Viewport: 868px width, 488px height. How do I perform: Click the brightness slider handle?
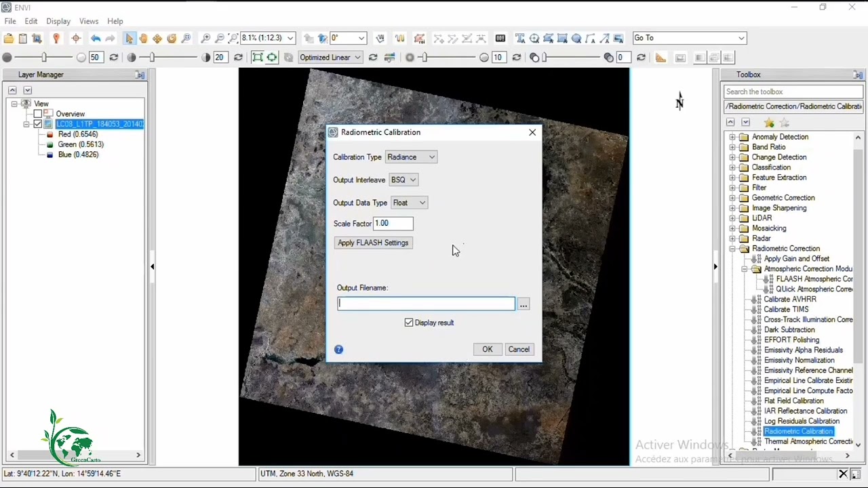coord(44,58)
